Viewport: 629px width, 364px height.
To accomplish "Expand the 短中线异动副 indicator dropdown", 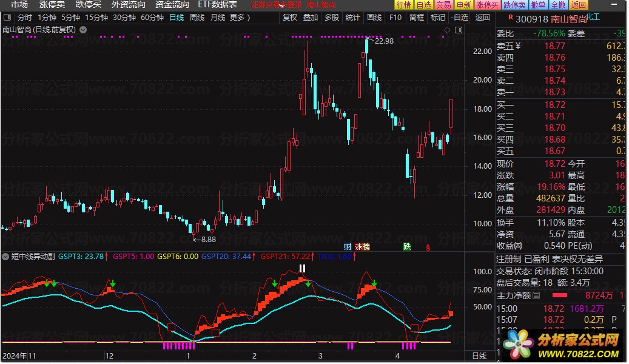I will [5, 257].
